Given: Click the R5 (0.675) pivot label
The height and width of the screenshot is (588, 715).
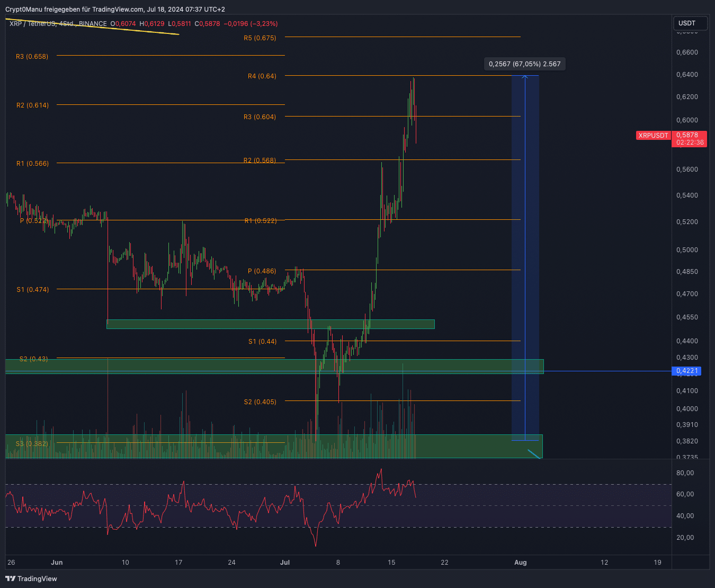Looking at the screenshot, I should pos(260,38).
